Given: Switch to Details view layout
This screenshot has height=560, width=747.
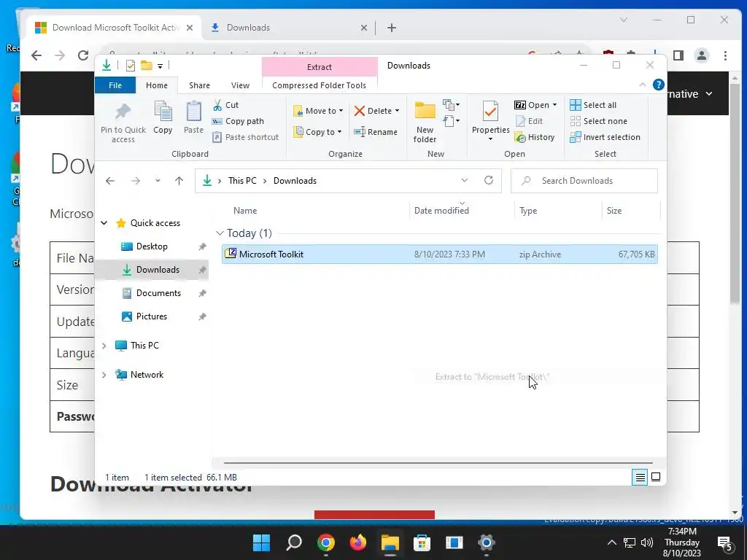Looking at the screenshot, I should (x=640, y=477).
